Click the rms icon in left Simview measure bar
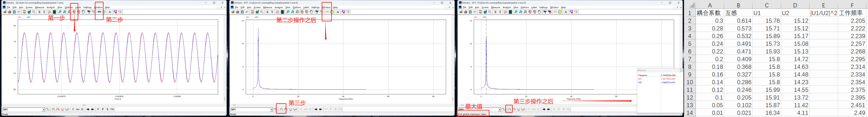The width and height of the screenshot is (868, 117). tap(78, 109)
